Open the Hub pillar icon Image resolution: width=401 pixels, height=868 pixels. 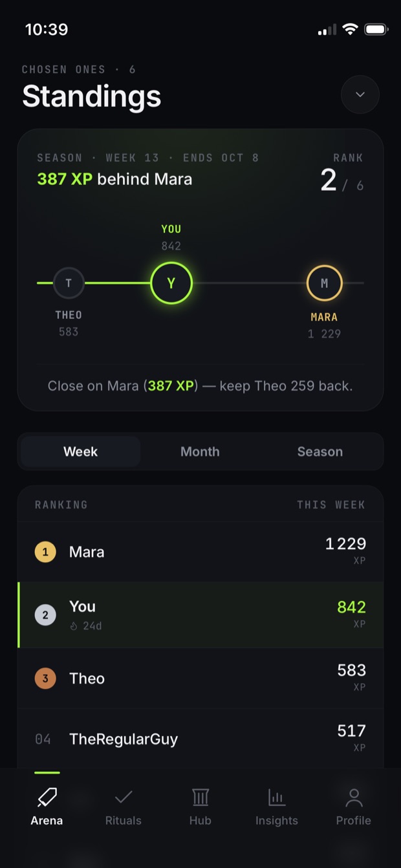click(x=200, y=797)
